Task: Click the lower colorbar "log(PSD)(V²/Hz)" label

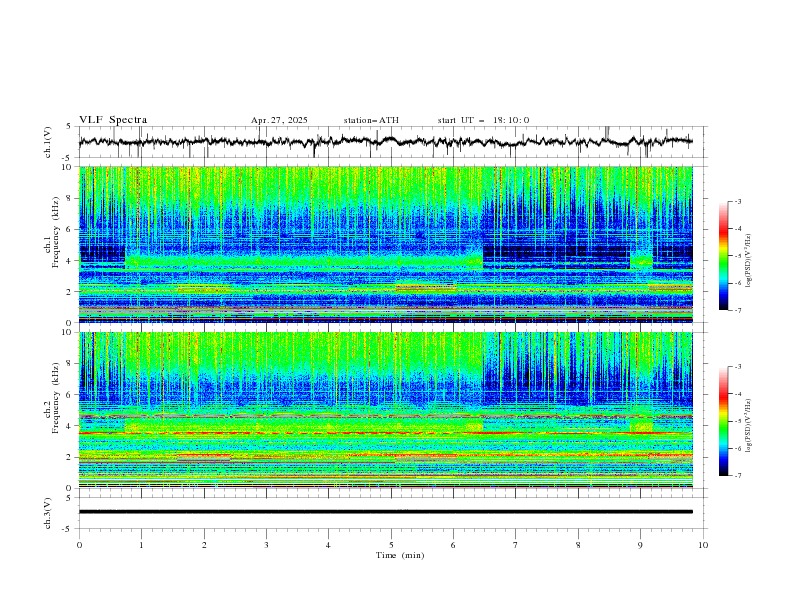Action: pyautogui.click(x=749, y=426)
